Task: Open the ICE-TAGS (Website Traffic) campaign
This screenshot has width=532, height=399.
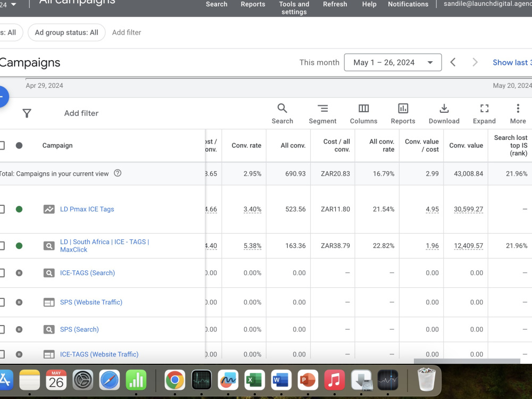Action: 99,354
